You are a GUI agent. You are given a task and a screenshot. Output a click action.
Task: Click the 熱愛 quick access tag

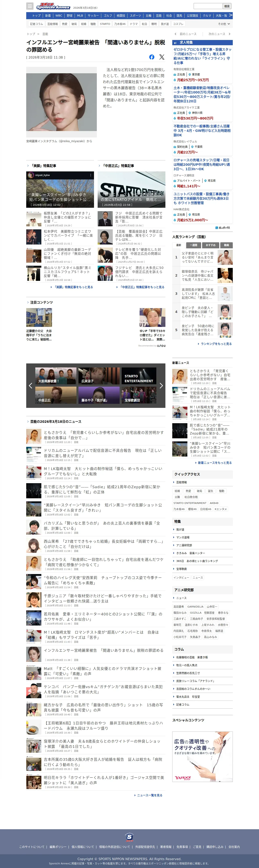click(x=188, y=491)
